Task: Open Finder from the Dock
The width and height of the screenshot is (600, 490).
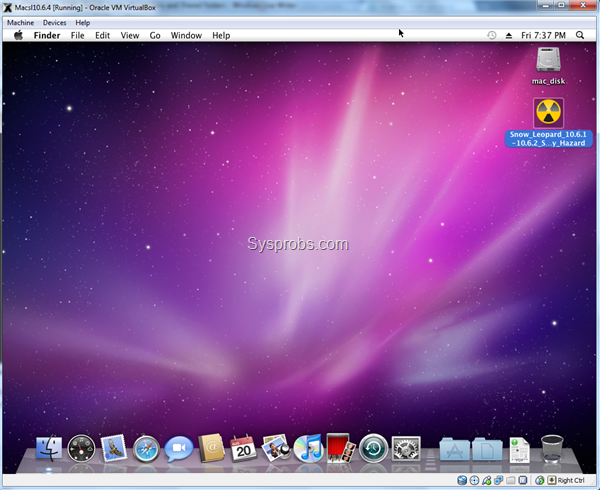Action: click(49, 448)
